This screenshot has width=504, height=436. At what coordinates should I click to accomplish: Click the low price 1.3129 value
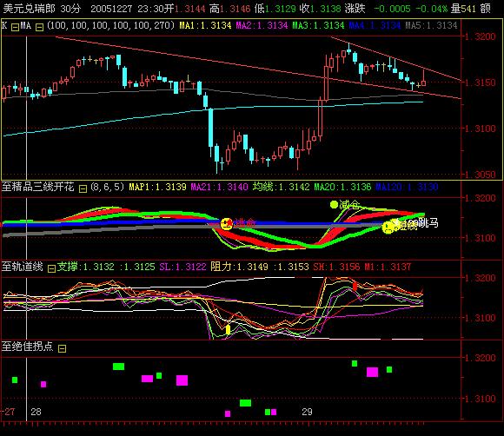click(281, 9)
